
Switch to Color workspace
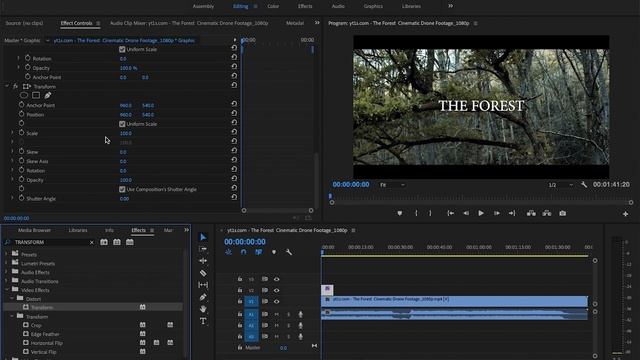point(273,6)
